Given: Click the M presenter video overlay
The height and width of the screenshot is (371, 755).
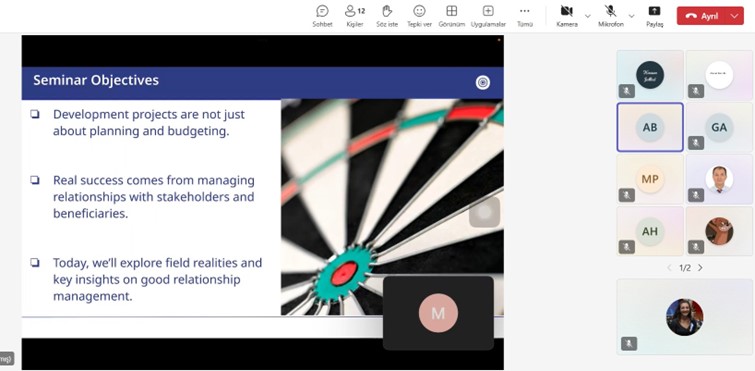Looking at the screenshot, I should 438,313.
